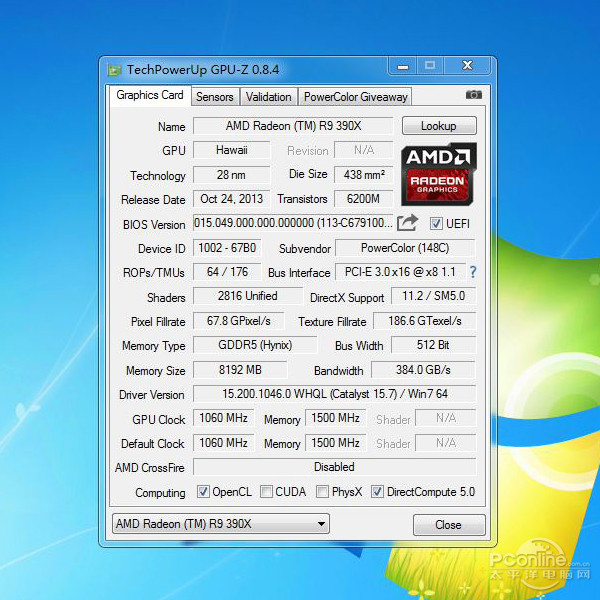Click the Bandwidth value 384.0 GB/s
600x600 pixels.
click(x=423, y=370)
